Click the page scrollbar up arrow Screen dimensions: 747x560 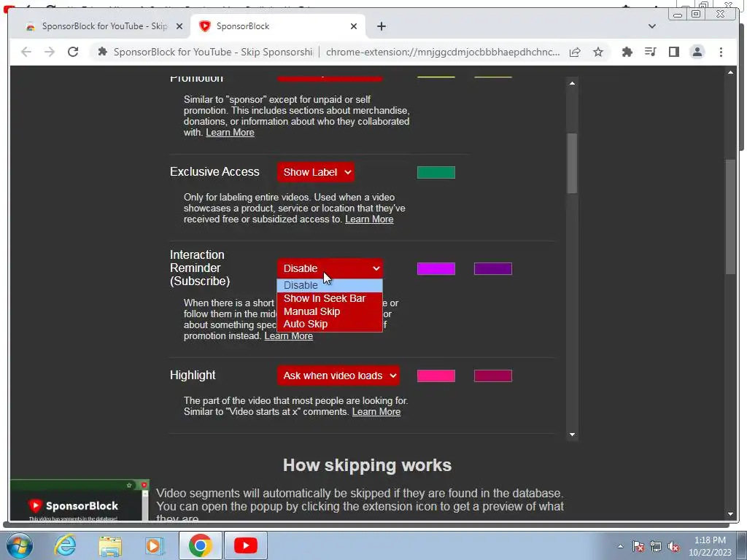[731, 72]
